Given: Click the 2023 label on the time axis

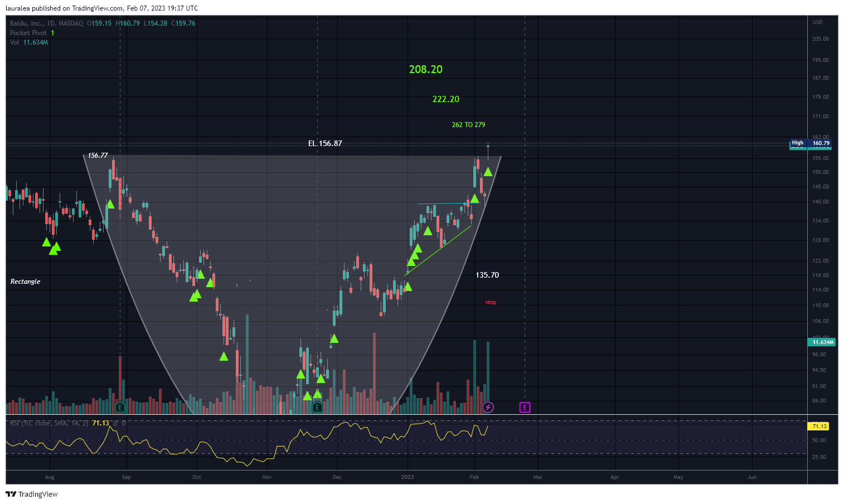Looking at the screenshot, I should 408,477.
